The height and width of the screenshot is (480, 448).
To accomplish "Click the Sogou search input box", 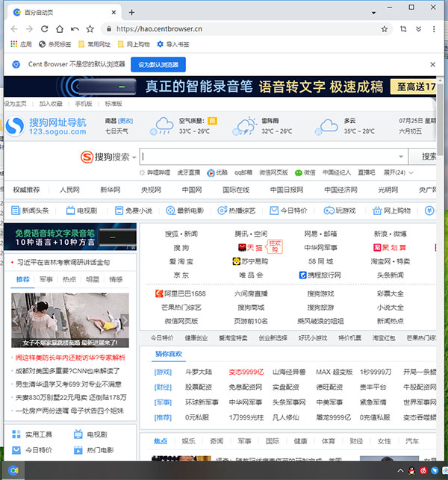I will pos(273,157).
